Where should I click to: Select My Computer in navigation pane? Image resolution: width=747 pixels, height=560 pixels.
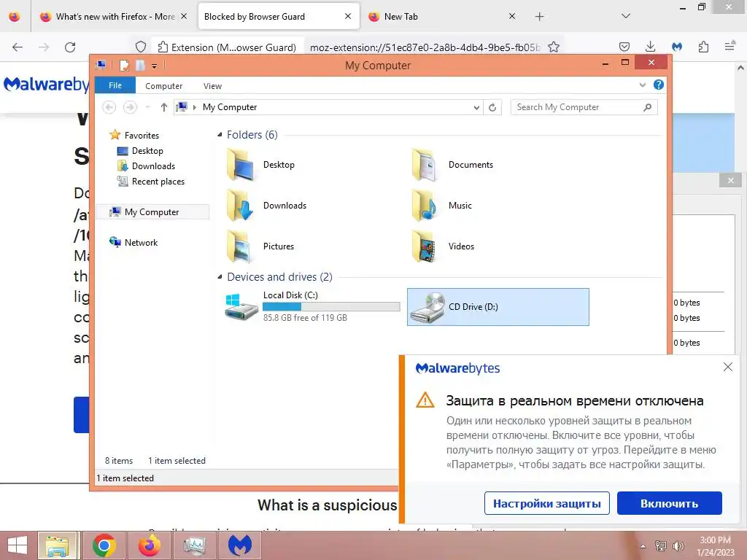click(x=152, y=212)
